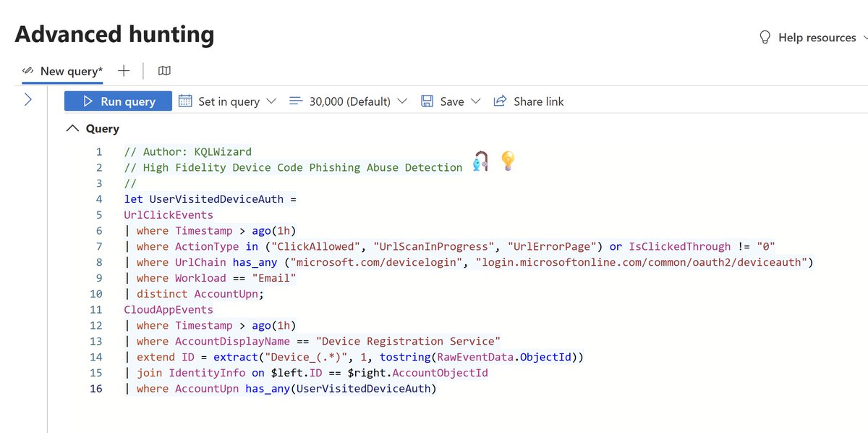Click the Save button
The height and width of the screenshot is (433, 868).
point(443,101)
